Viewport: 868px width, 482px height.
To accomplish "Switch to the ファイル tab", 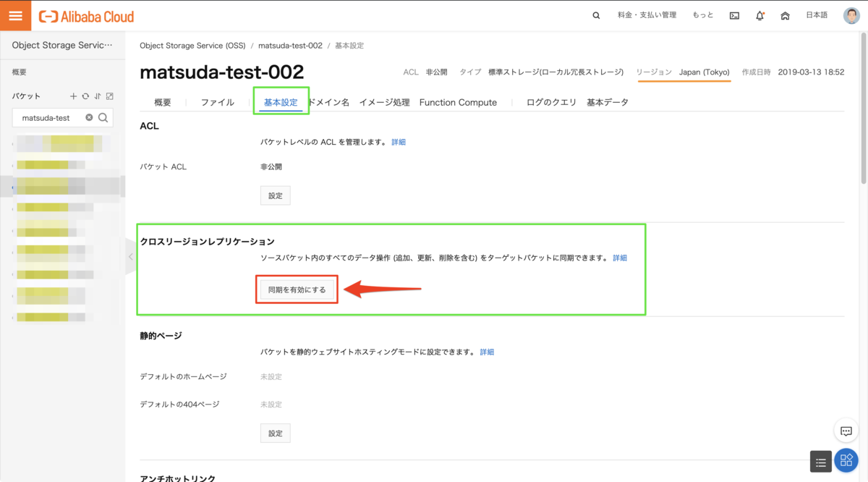I will [x=217, y=103].
